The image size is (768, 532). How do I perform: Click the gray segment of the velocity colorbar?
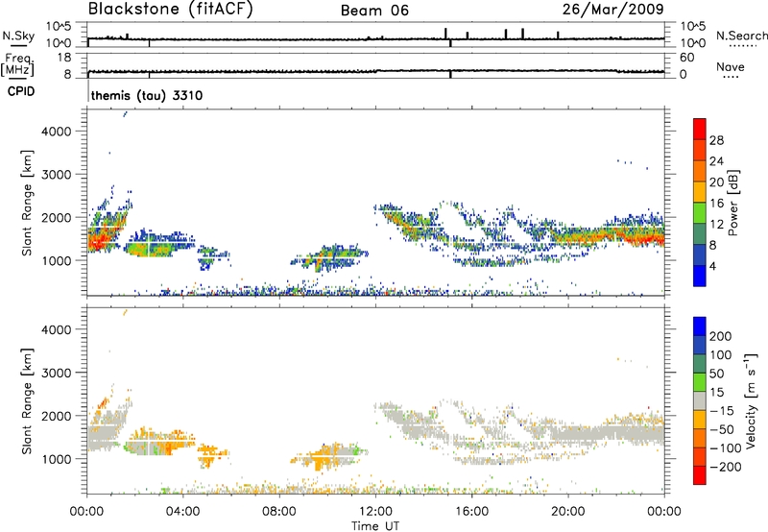pyautogui.click(x=700, y=401)
